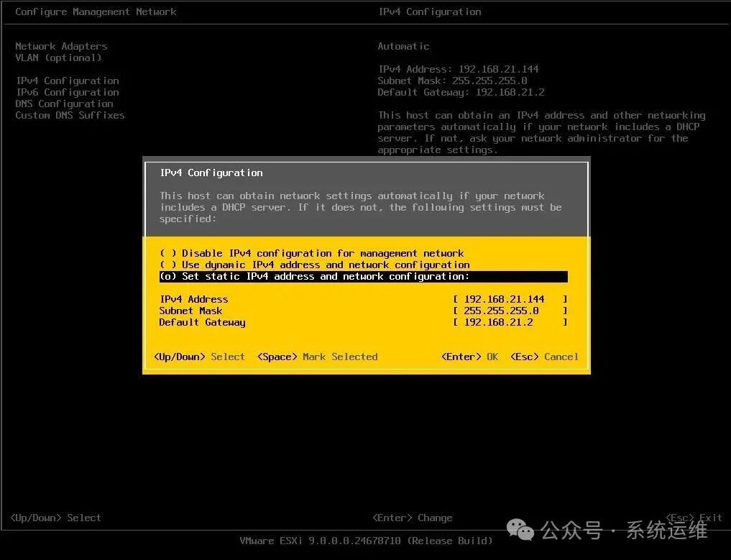Open IPv6 Configuration menu entry

68,92
